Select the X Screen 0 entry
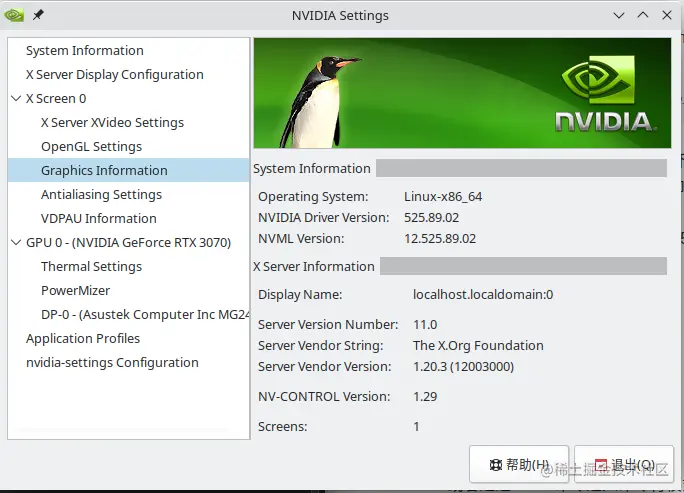Screen dimensions: 684x493 point(56,99)
